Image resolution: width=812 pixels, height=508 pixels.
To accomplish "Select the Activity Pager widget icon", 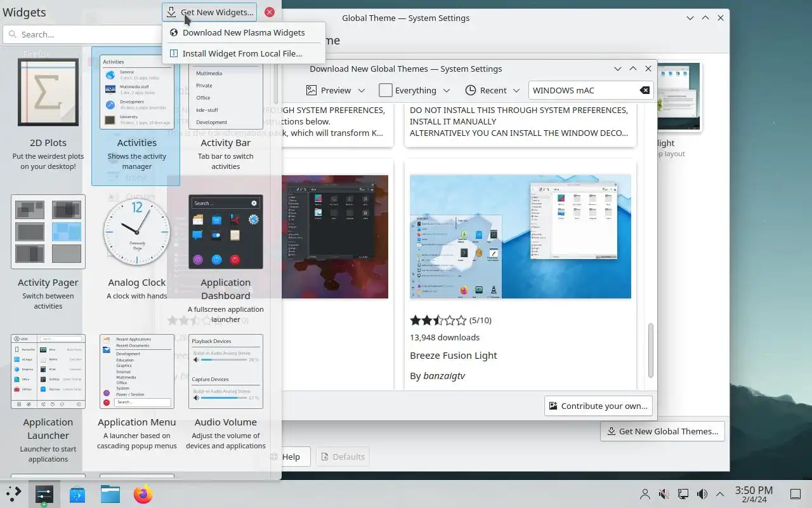I will [x=48, y=232].
